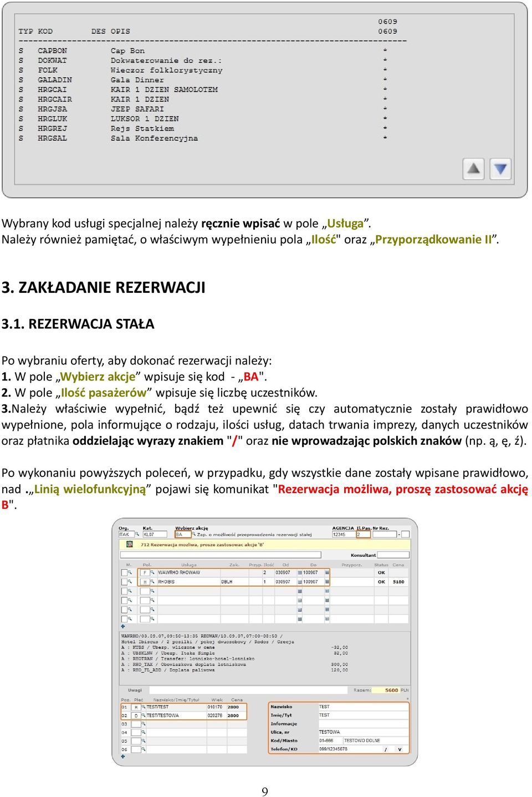The height and width of the screenshot is (797, 532).
Task: Click the scroll-down arrow button in the service list
Action: [x=500, y=169]
